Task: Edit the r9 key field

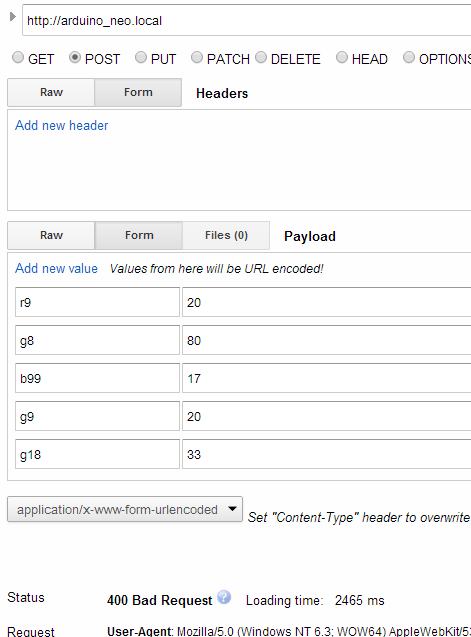Action: click(98, 302)
